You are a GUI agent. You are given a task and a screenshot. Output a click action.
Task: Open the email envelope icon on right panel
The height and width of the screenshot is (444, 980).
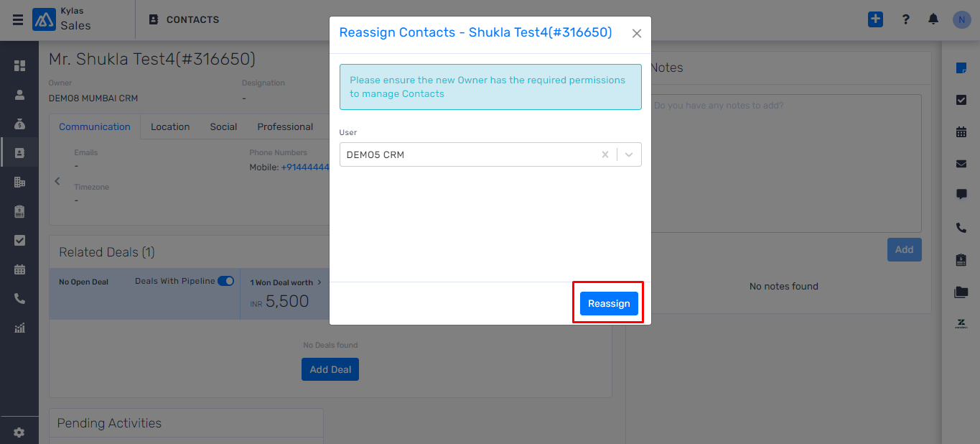[x=961, y=164]
